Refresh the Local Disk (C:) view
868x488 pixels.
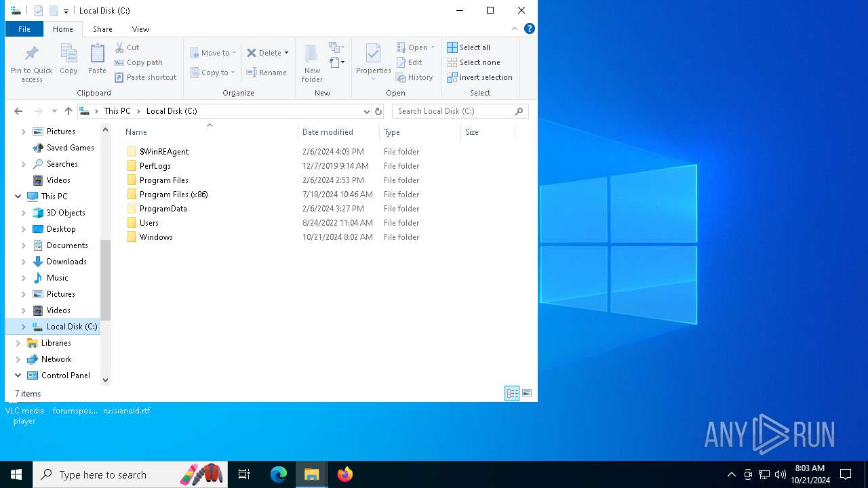click(x=378, y=111)
